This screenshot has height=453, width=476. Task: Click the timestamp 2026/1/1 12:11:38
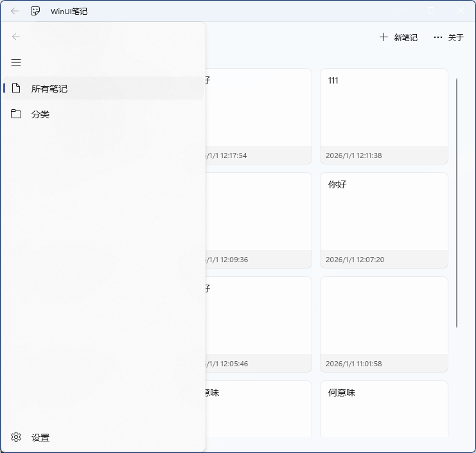(x=354, y=155)
